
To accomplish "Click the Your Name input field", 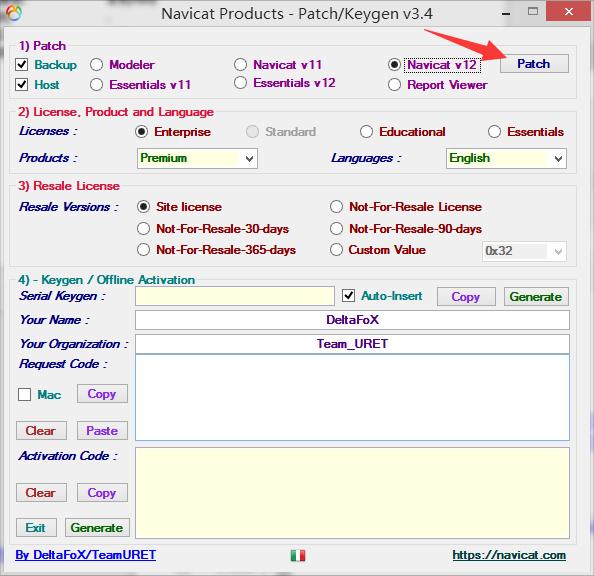I will coord(352,320).
